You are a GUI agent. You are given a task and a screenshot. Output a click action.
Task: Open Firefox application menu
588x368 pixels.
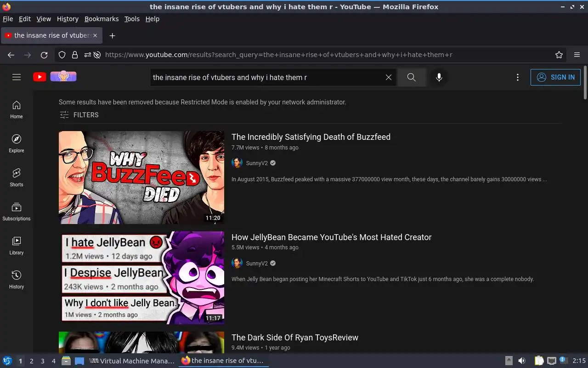tap(577, 55)
